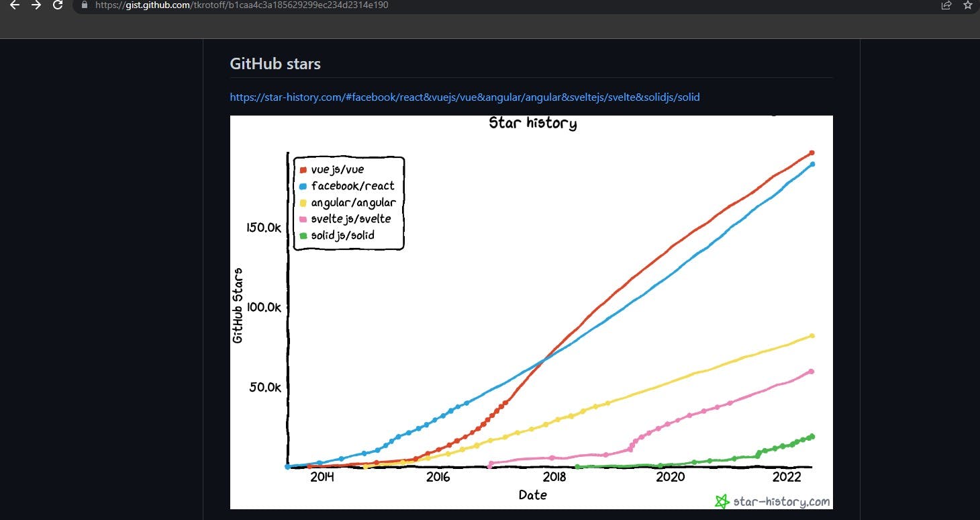Click the angular/angular legend label

(354, 202)
